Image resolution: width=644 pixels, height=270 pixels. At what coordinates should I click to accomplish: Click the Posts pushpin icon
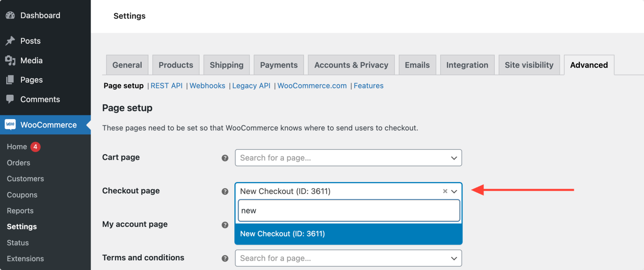10,41
